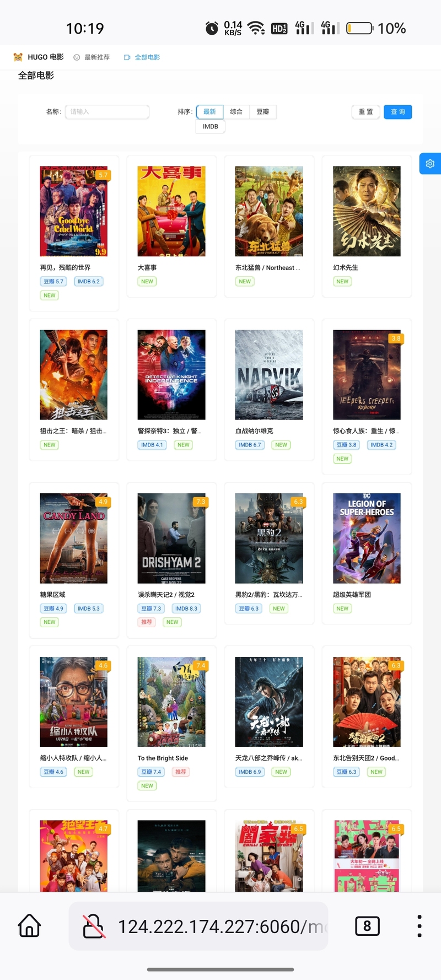The image size is (441, 980).
Task: Open the NARVIK movie poster
Action: point(269,375)
